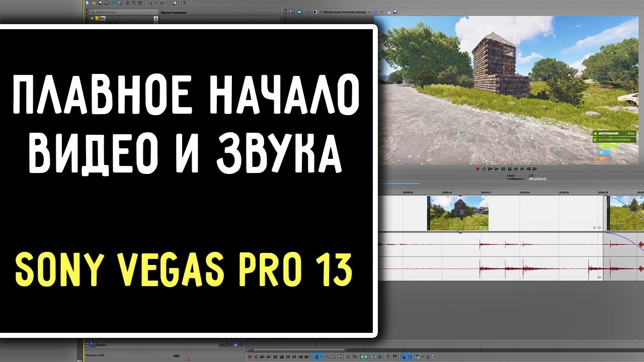The height and width of the screenshot is (362, 644).
Task: Click the split-screen view icon in preview toolbar
Action: tap(315, 12)
